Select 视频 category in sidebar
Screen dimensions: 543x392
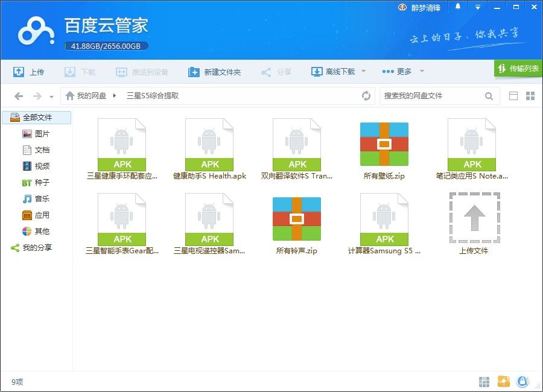36,166
